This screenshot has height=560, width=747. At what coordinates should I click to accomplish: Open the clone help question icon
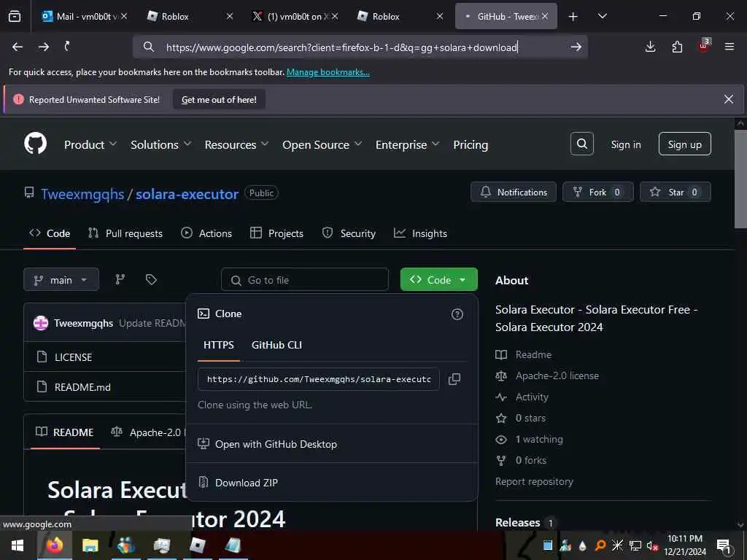click(457, 314)
